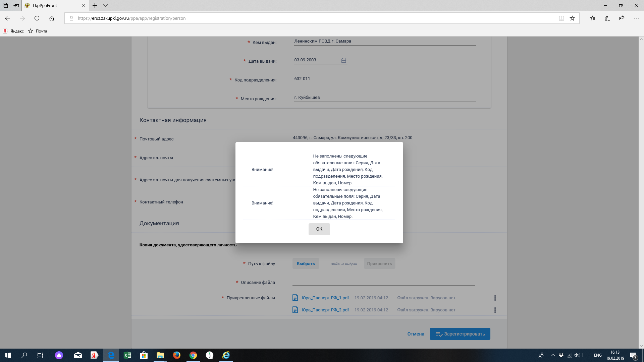Open Excel from the taskbar
The height and width of the screenshot is (362, 644).
127,355
